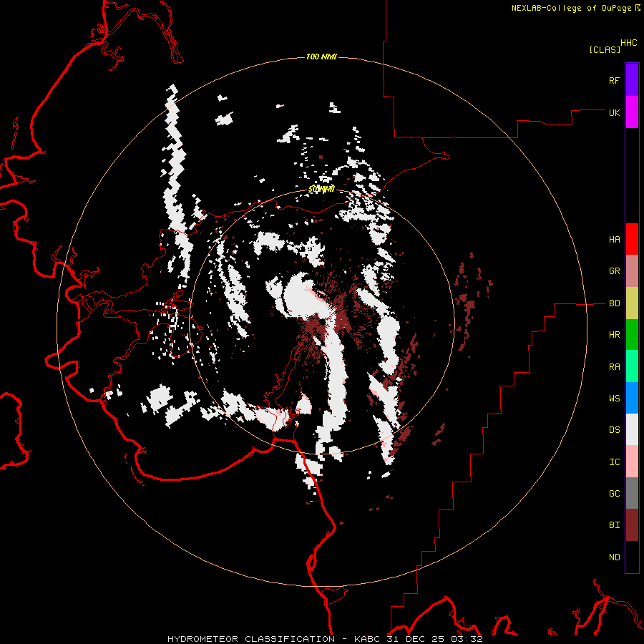Click the IC light pink legend swatch
This screenshot has height=644, width=644.
coord(632,462)
